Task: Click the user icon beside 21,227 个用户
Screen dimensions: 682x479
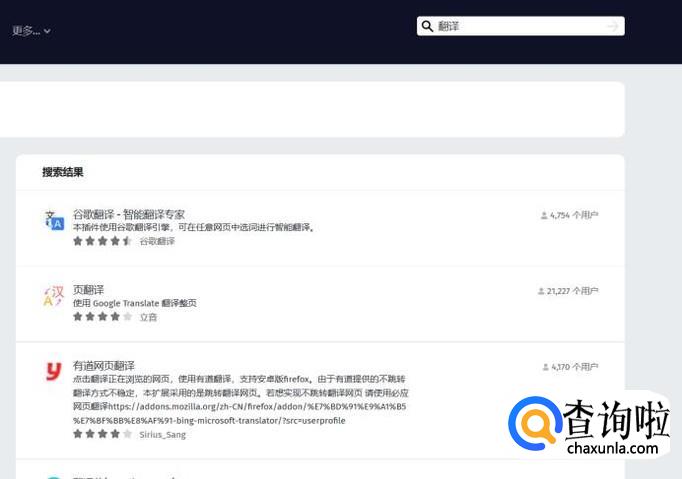Action: 541,291
